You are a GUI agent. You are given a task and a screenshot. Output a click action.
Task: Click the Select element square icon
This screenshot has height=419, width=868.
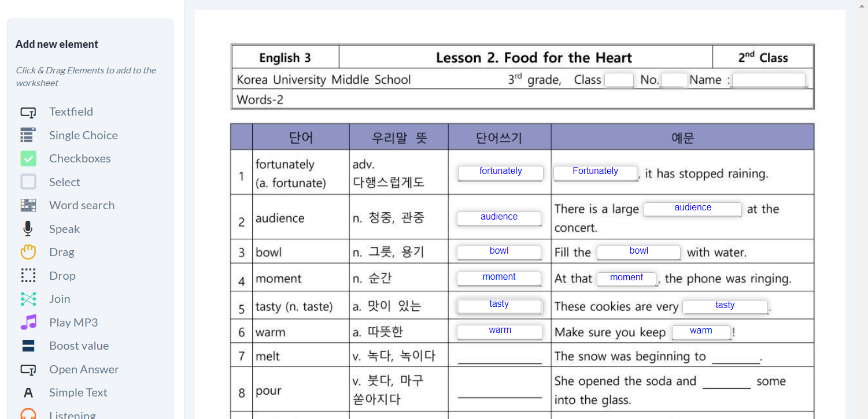click(28, 182)
